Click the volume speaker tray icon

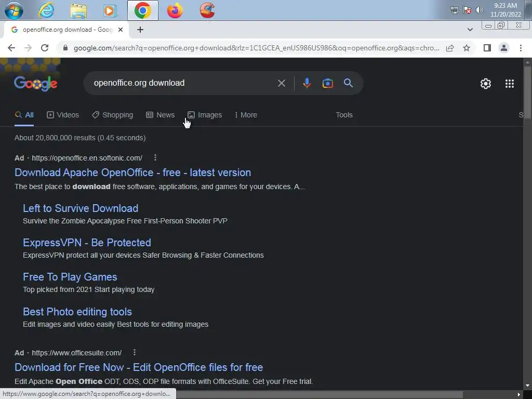480,10
